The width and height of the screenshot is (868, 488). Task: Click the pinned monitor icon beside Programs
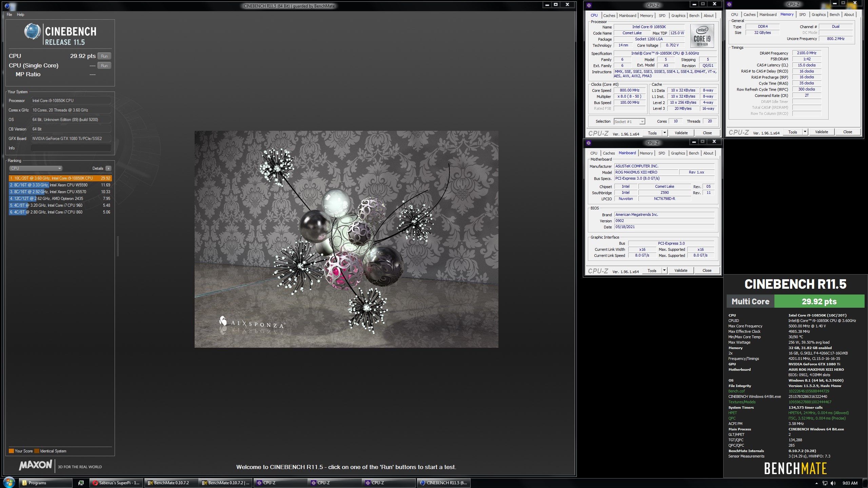coord(81,483)
